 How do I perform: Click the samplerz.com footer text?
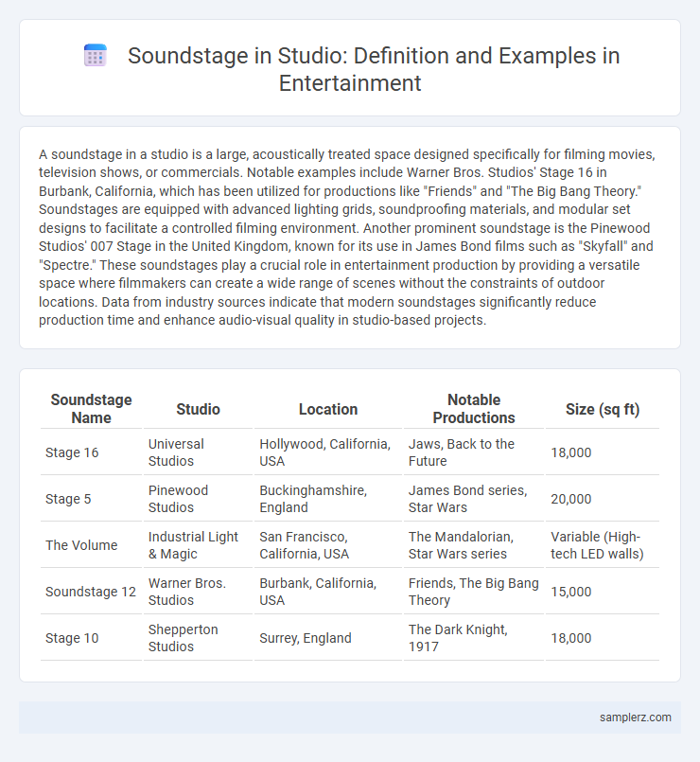pyautogui.click(x=635, y=718)
